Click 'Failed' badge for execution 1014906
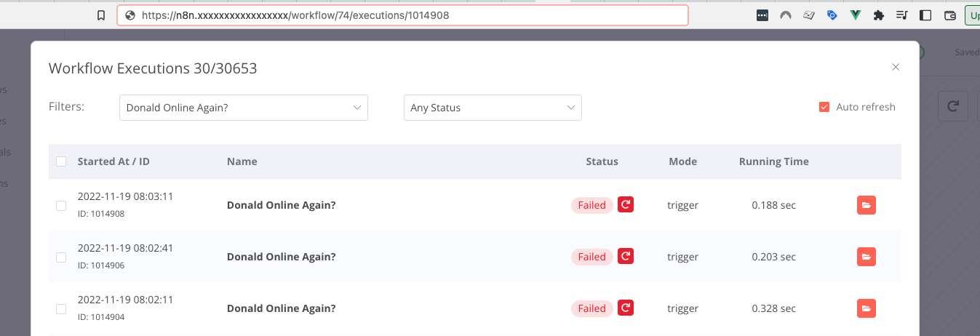The height and width of the screenshot is (336, 980). [592, 257]
